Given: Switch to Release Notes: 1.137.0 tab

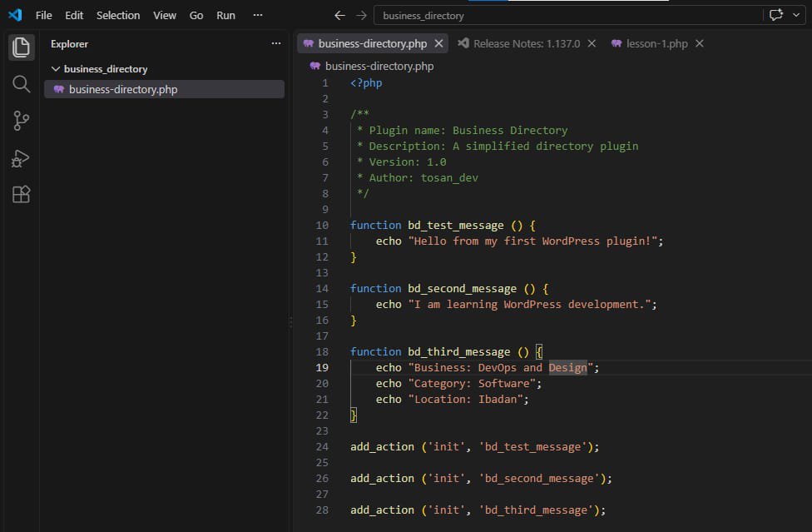Looking at the screenshot, I should click(527, 43).
